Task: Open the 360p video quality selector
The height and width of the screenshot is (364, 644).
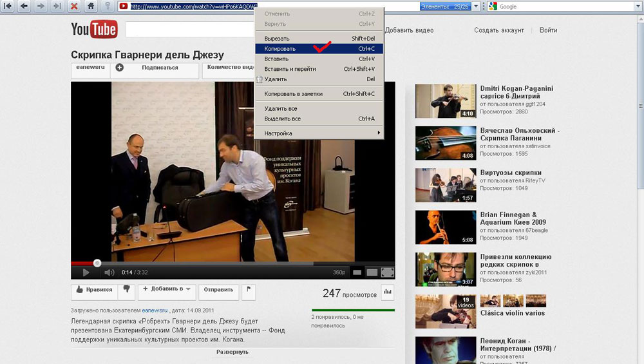Action: 339,273
